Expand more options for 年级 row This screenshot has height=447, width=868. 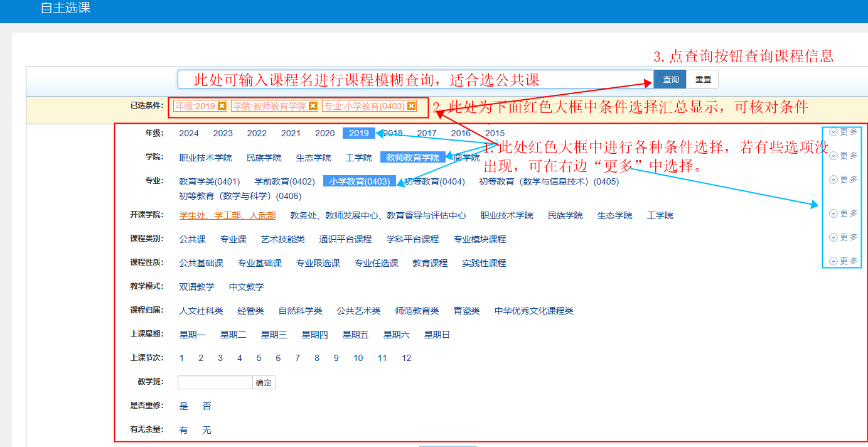click(x=843, y=132)
